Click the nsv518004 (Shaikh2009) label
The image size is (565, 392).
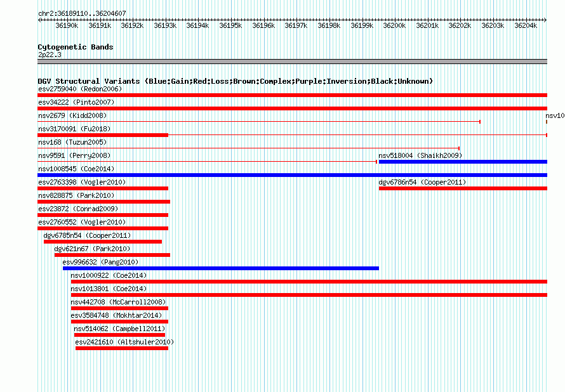(420, 155)
